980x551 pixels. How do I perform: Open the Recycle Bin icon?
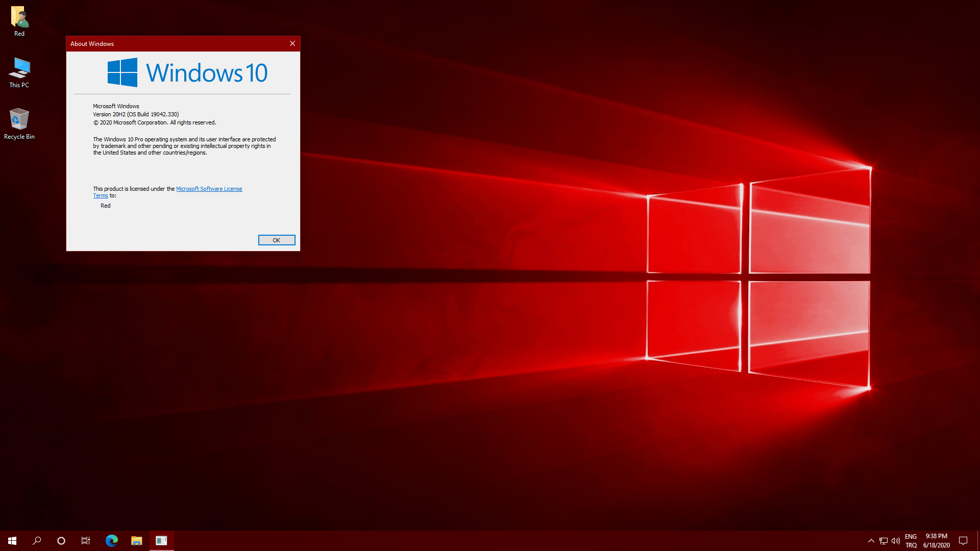coord(19,120)
